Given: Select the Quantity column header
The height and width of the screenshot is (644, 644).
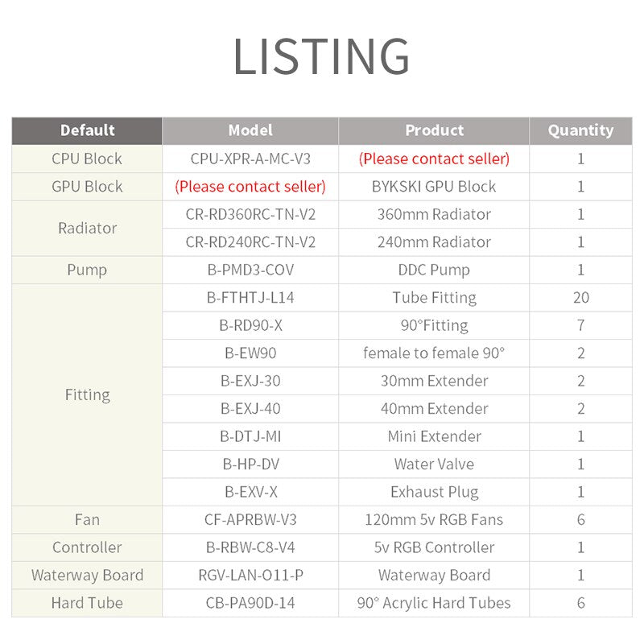Looking at the screenshot, I should click(x=580, y=130).
